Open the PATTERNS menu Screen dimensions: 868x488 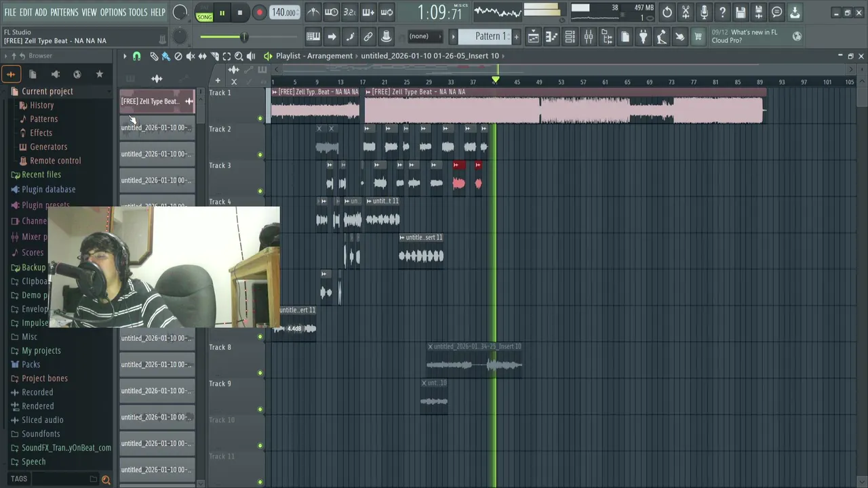click(64, 12)
